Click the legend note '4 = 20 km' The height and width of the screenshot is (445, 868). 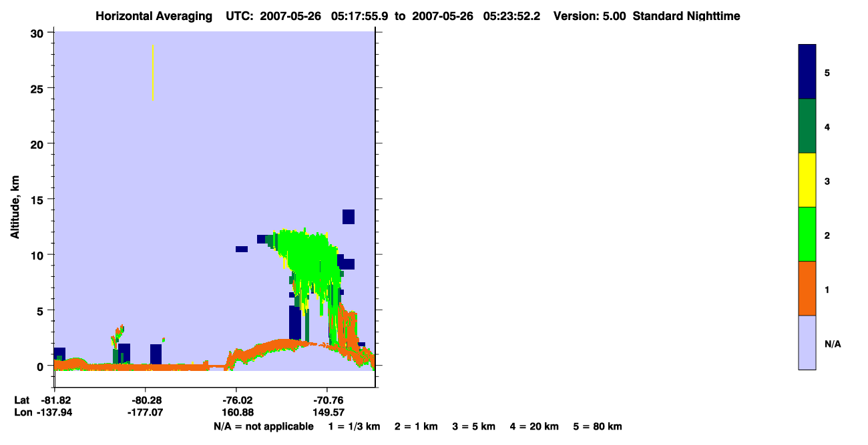pyautogui.click(x=535, y=426)
